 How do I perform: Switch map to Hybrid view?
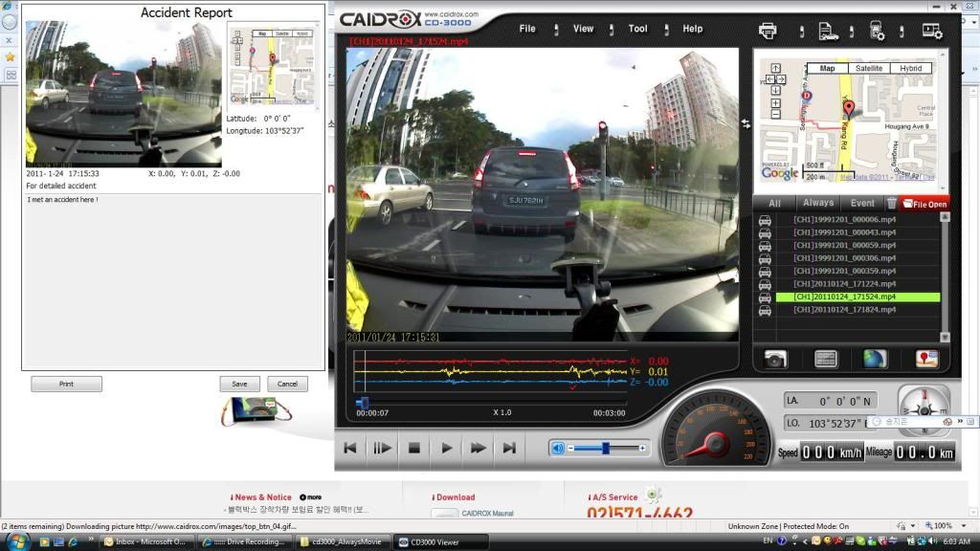pyautogui.click(x=911, y=68)
